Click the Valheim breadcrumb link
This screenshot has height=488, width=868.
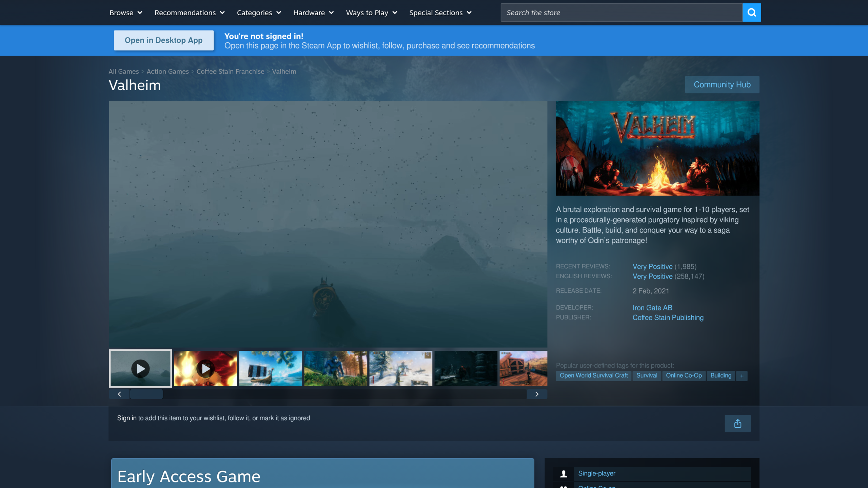(x=284, y=72)
